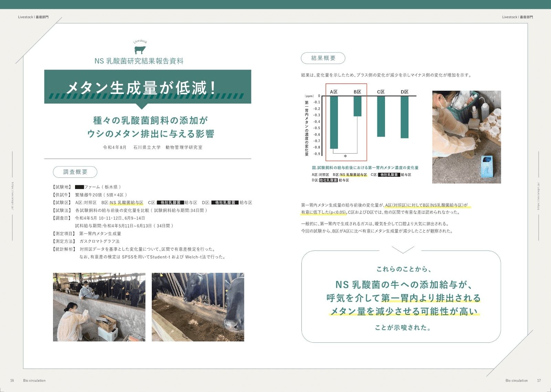Screen dimensions: 551x392
Task: Click the chevron notch atop the conclusion box
Action: (x=402, y=250)
